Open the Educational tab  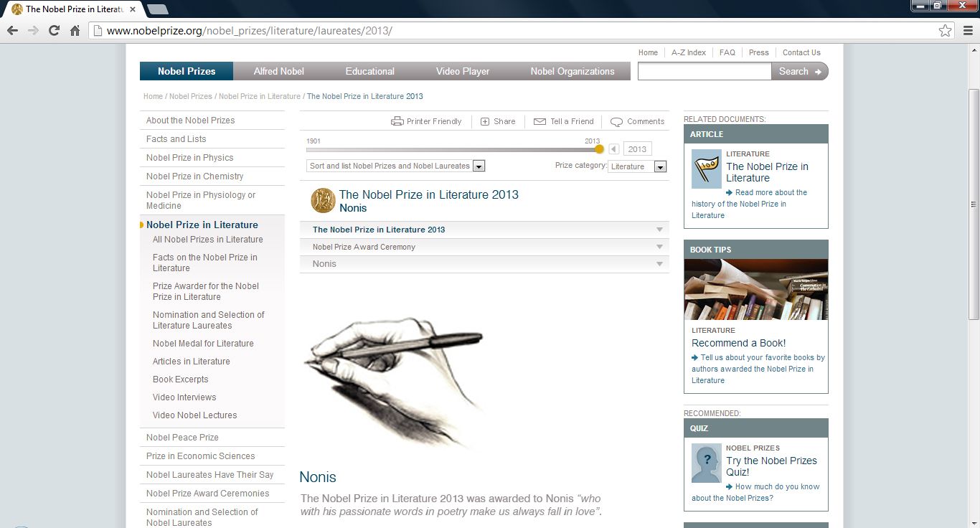click(x=369, y=71)
